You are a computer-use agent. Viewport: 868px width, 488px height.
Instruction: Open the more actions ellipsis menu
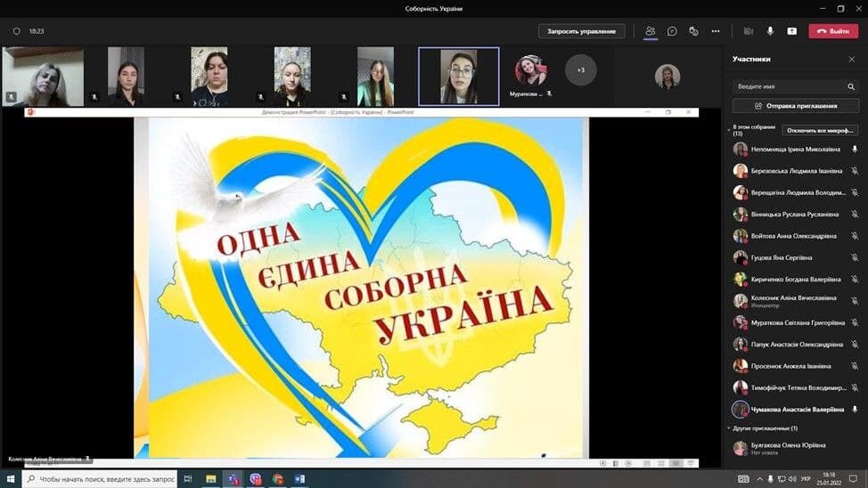(715, 31)
